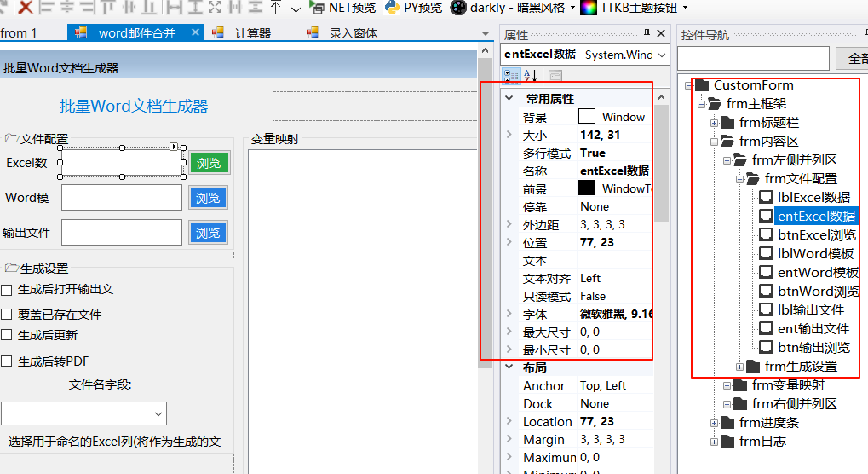Click the align top edges toolbar icon
The image size is (868, 474).
108,7
